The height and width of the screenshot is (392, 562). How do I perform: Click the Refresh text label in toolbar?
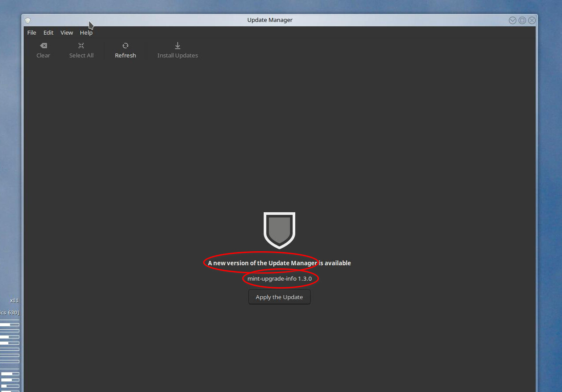click(x=125, y=55)
